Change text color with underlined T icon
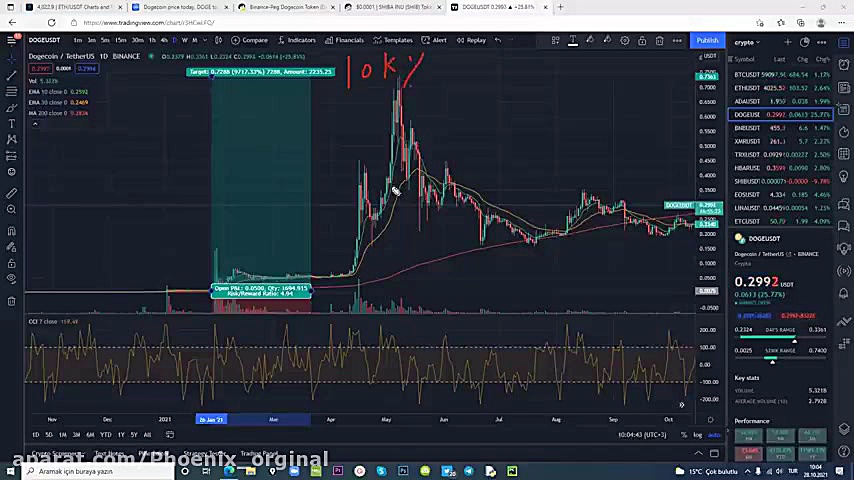 (x=573, y=40)
